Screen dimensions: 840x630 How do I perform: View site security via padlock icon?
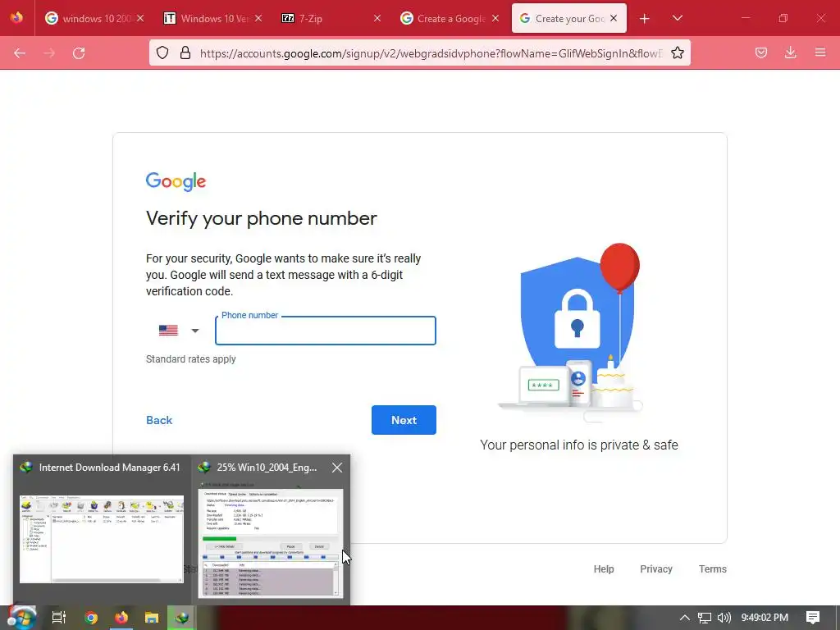click(185, 52)
